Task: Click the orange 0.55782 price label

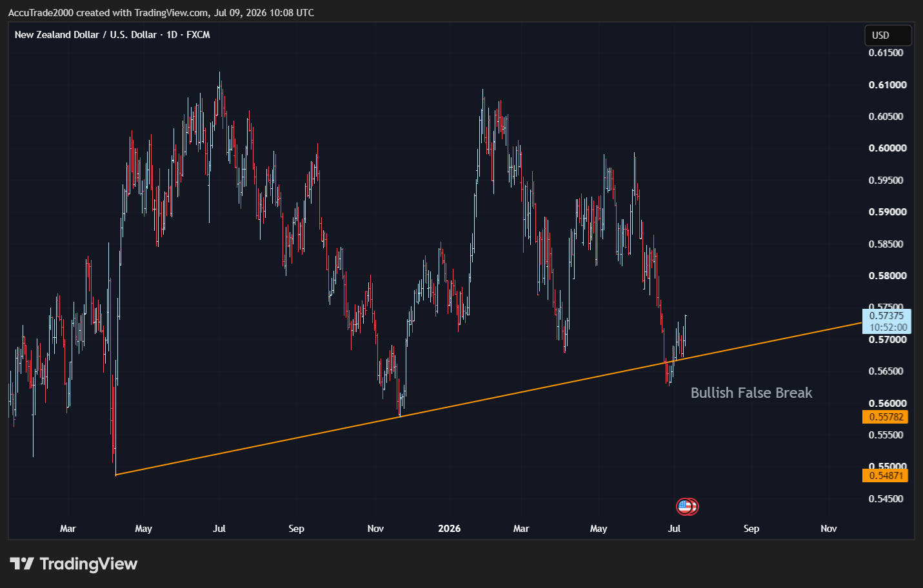Action: 885,417
